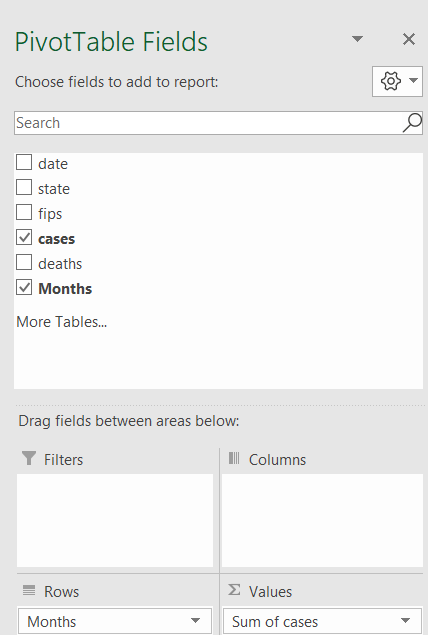Check the fips field checkbox
Image resolution: width=428 pixels, height=635 pixels.
point(24,212)
